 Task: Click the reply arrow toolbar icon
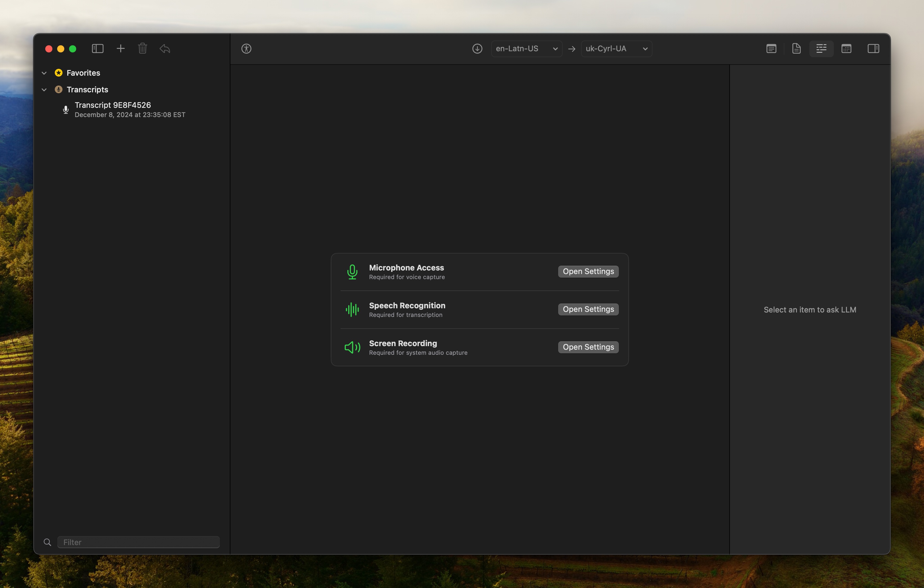point(165,48)
